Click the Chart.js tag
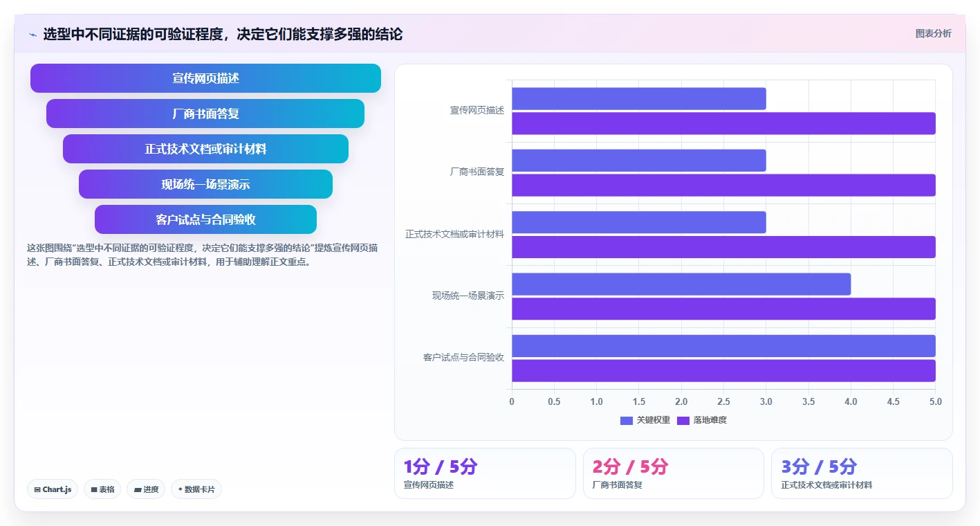 point(53,489)
